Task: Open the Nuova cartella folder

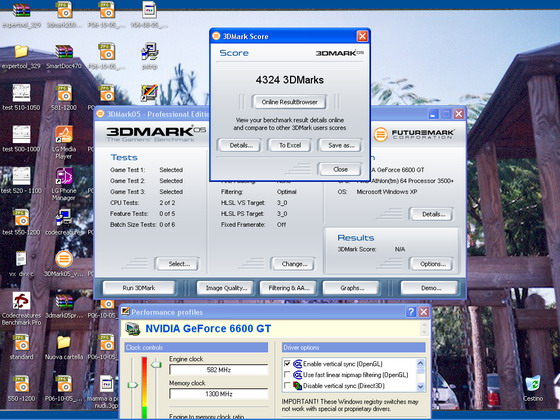Action: click(64, 342)
